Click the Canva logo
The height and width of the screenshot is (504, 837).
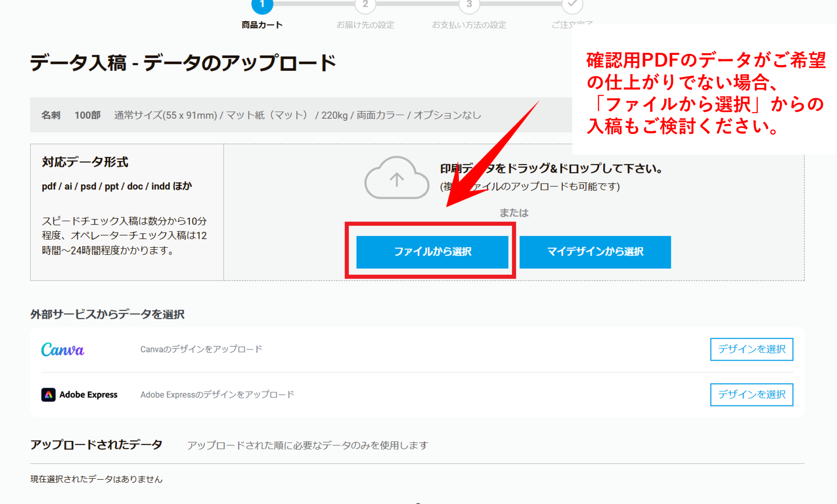[63, 350]
